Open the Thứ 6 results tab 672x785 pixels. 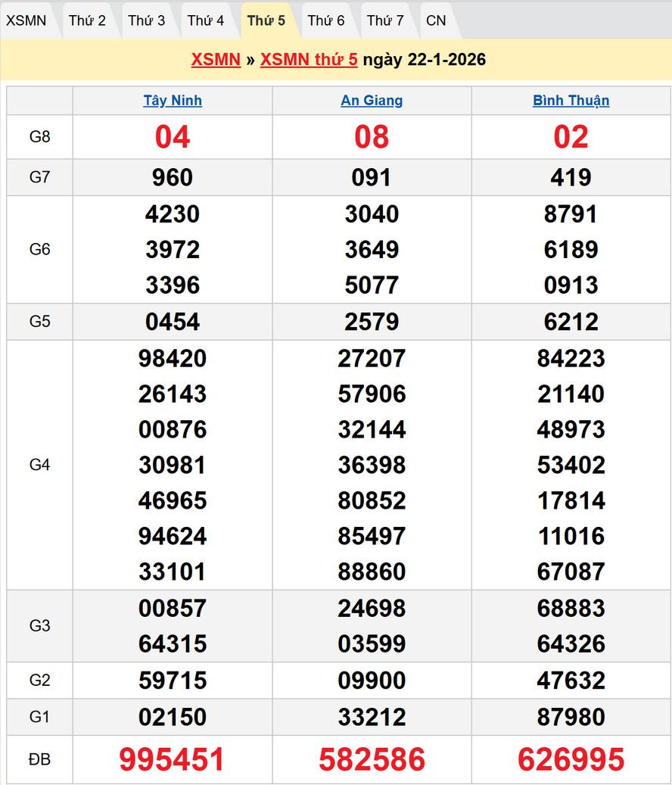click(x=326, y=20)
